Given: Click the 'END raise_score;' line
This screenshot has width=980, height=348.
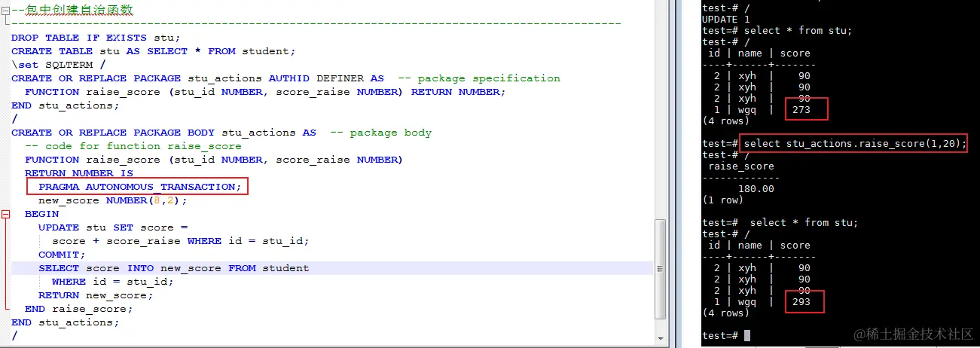Looking at the screenshot, I should [x=79, y=309].
